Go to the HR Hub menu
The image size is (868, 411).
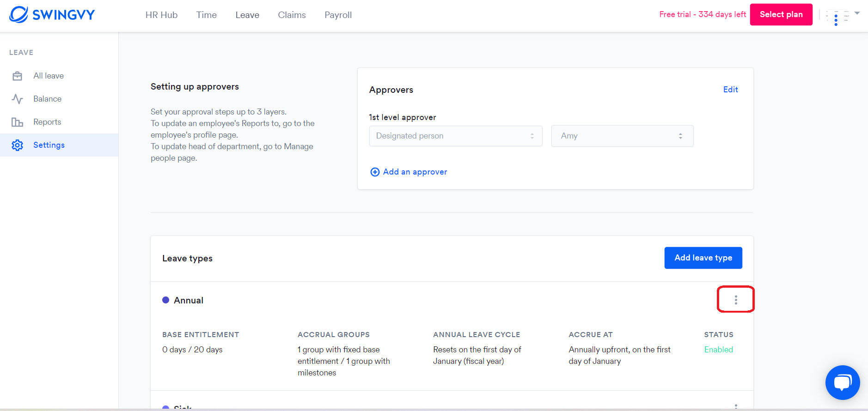point(161,15)
